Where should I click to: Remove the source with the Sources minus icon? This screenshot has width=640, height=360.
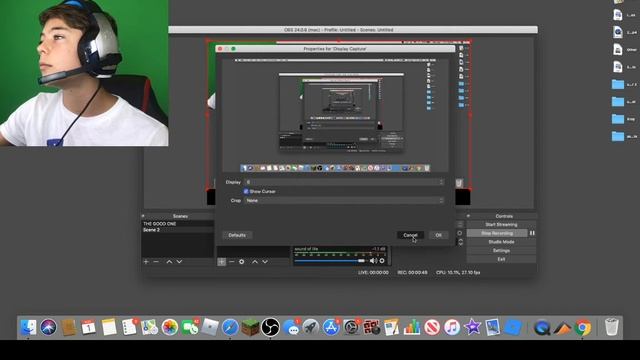coord(231,262)
